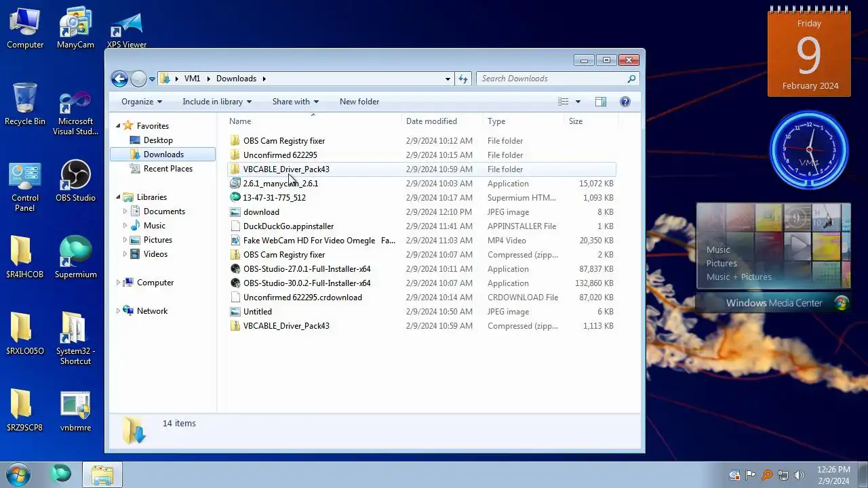Expand the Computer tree node
Viewport: 868px width, 488px height.
pyautogui.click(x=118, y=283)
